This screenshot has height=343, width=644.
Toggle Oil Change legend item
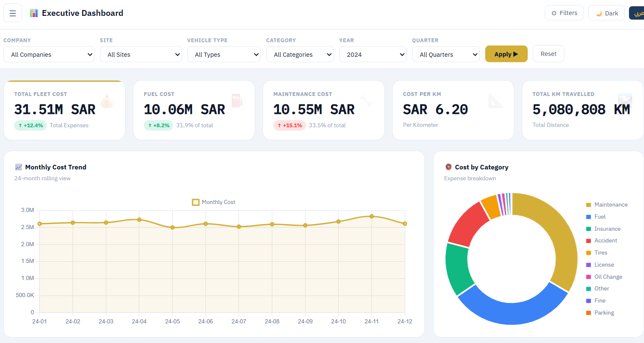click(604, 277)
